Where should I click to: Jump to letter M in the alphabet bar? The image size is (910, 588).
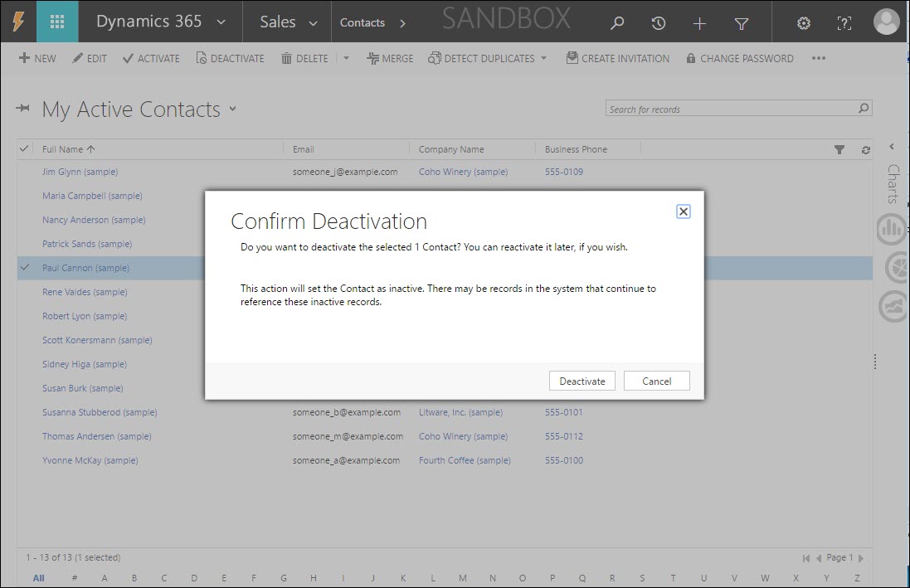[x=462, y=577]
